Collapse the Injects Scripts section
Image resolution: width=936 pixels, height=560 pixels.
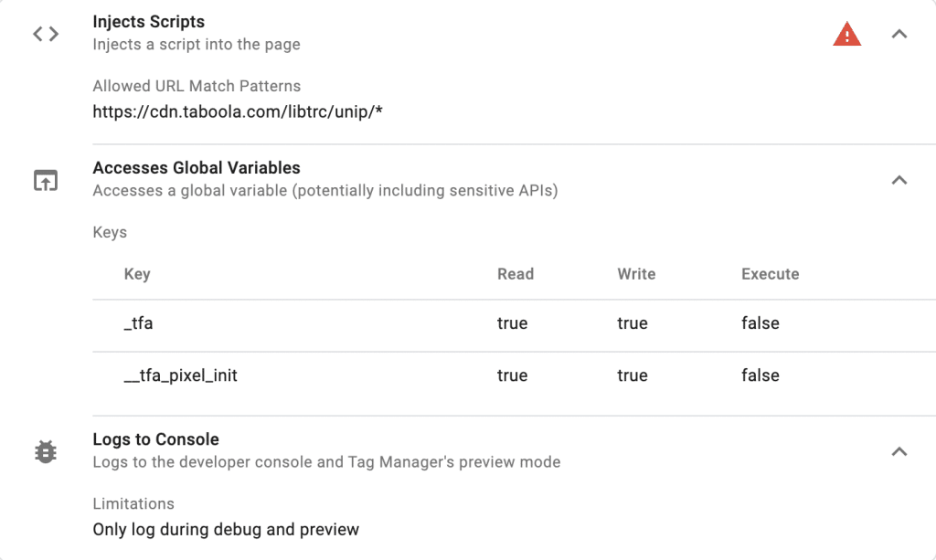click(x=899, y=33)
